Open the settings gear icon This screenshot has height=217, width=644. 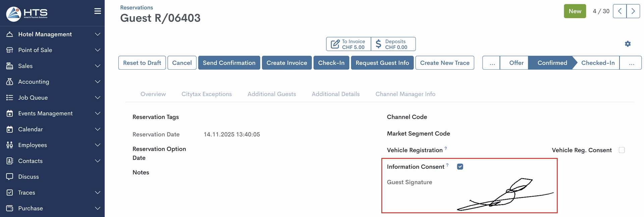[x=628, y=44]
